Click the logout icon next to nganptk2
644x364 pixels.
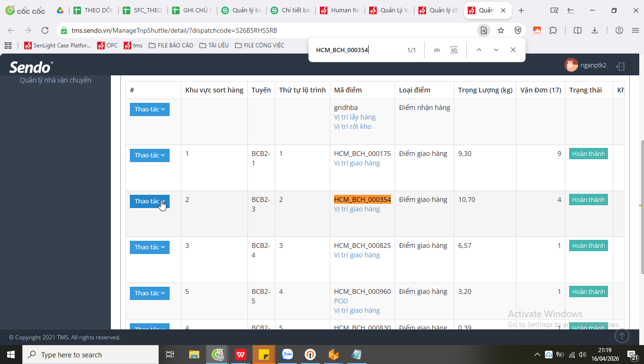pyautogui.click(x=620, y=66)
